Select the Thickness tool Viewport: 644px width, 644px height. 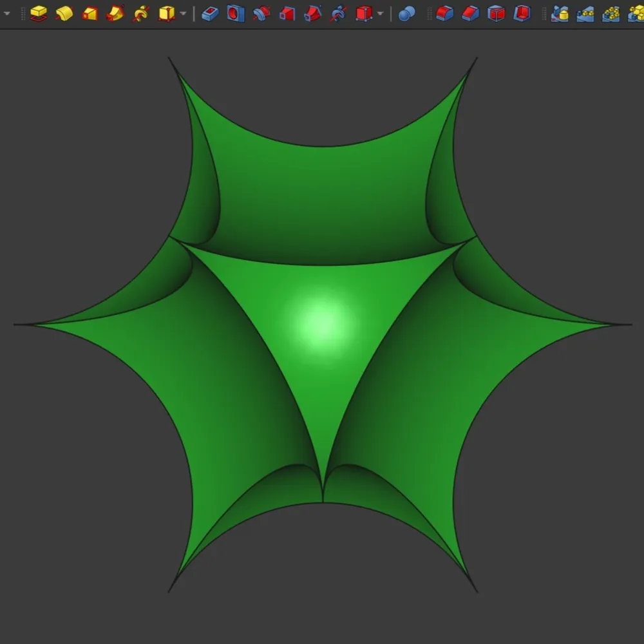click(x=522, y=14)
